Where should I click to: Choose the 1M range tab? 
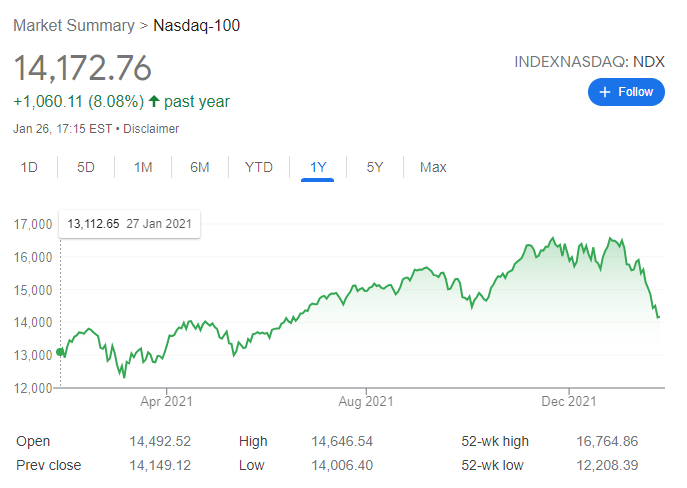(143, 167)
